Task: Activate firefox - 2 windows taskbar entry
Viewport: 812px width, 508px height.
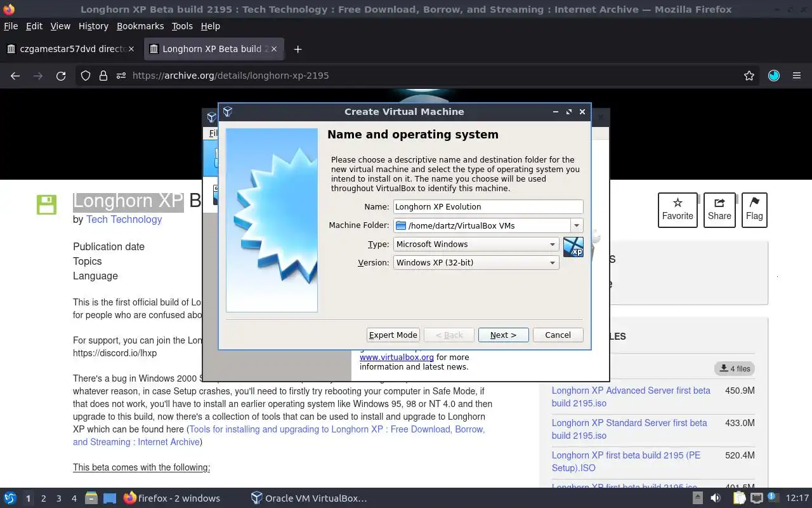Action: (172, 498)
